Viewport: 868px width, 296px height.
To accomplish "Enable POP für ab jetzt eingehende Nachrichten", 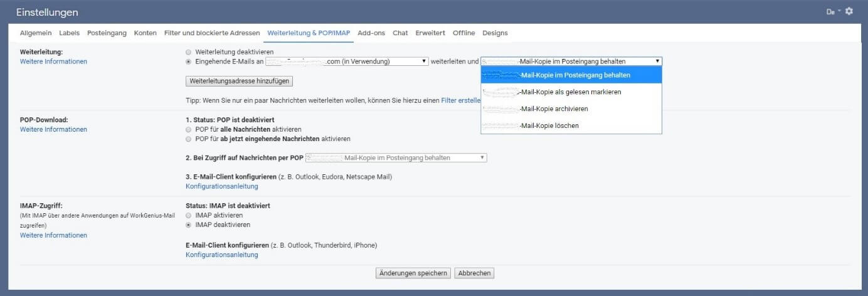I will coord(189,139).
